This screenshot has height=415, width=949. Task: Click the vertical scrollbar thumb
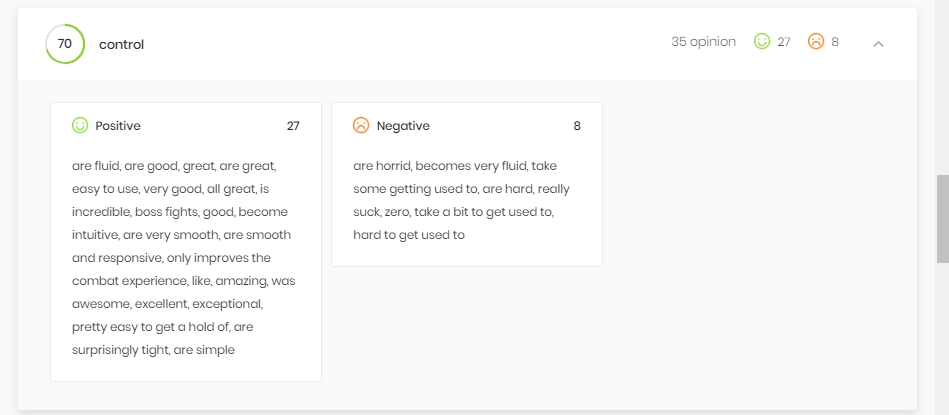click(x=942, y=218)
